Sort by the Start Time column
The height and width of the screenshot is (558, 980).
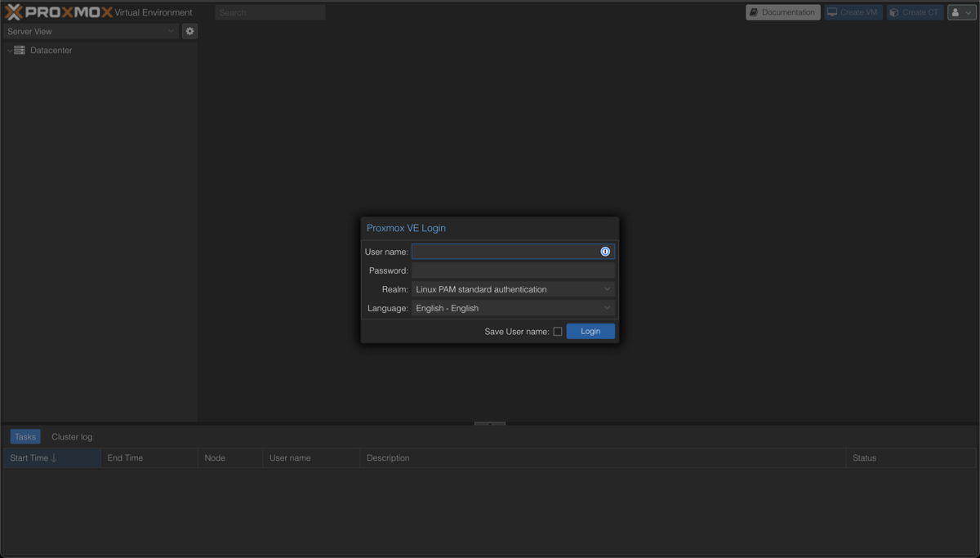(51, 458)
